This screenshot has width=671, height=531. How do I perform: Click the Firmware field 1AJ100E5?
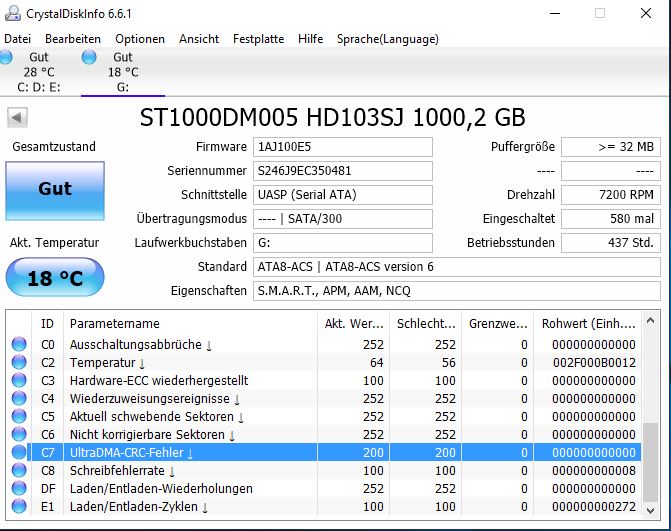click(x=343, y=147)
